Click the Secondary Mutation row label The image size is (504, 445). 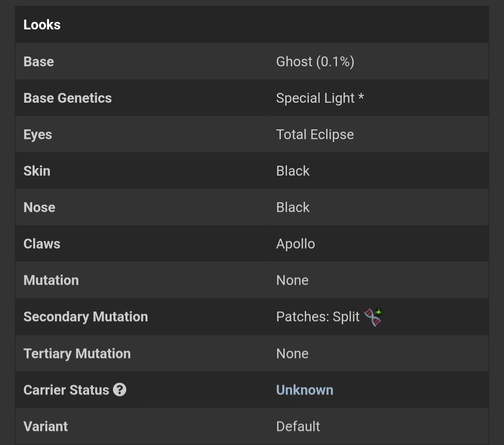(x=85, y=317)
